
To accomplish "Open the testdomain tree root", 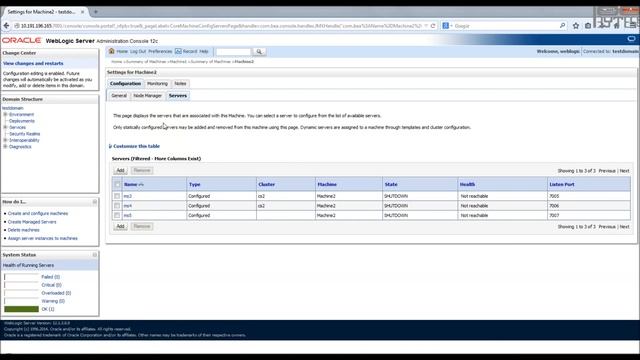I will click(x=13, y=108).
